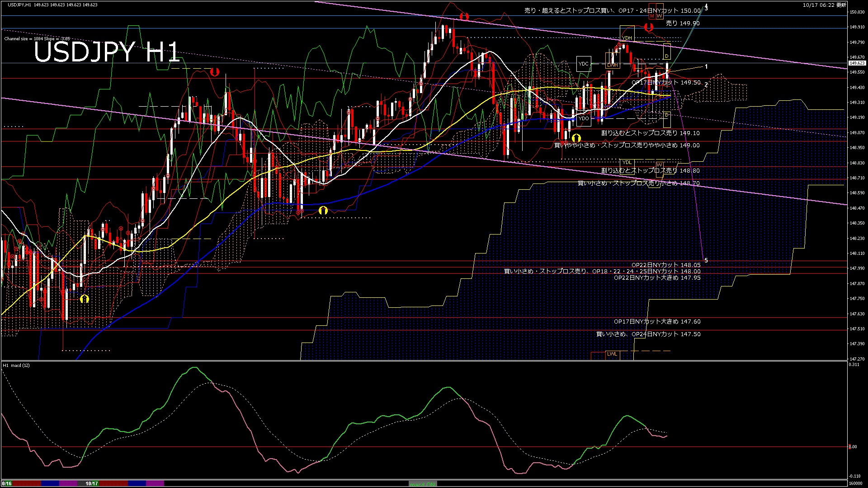Click the current price tag 149.623

[x=857, y=63]
